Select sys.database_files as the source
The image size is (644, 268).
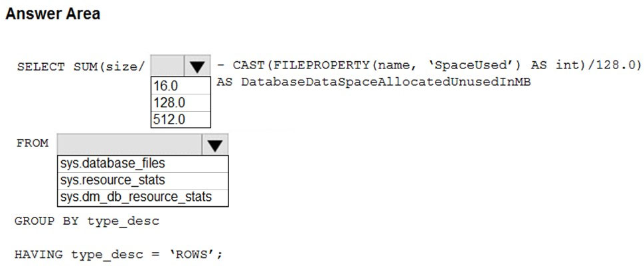pyautogui.click(x=143, y=164)
